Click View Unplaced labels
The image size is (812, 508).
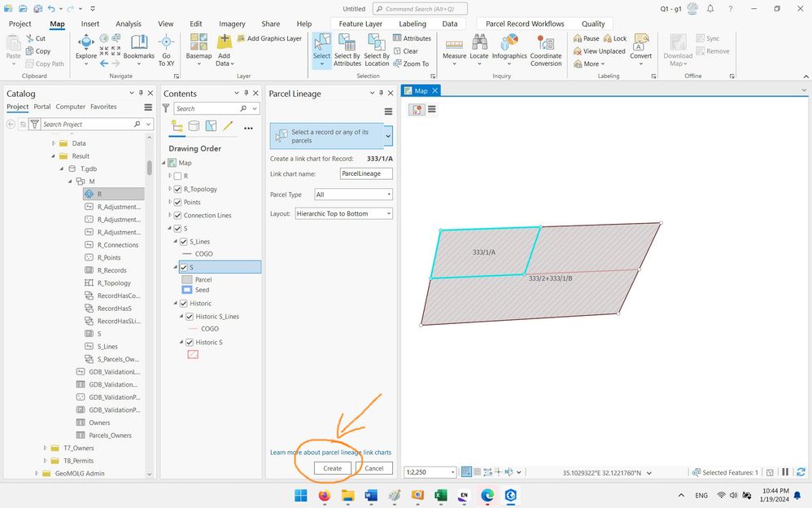click(x=599, y=51)
